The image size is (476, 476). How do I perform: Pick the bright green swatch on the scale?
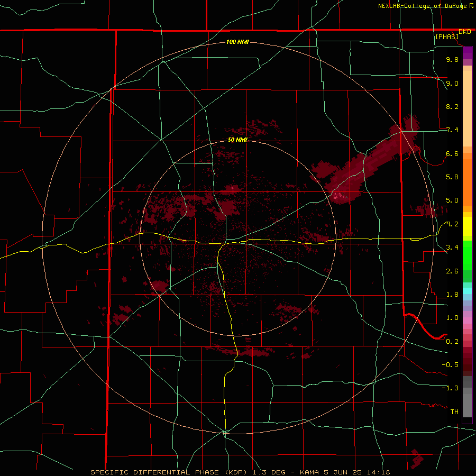click(467, 255)
